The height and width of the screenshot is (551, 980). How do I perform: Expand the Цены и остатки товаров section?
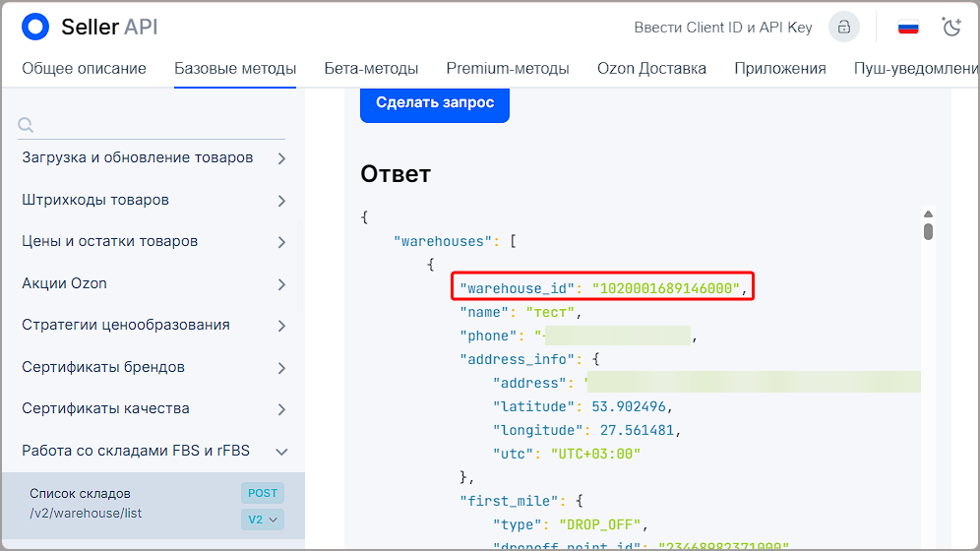281,242
